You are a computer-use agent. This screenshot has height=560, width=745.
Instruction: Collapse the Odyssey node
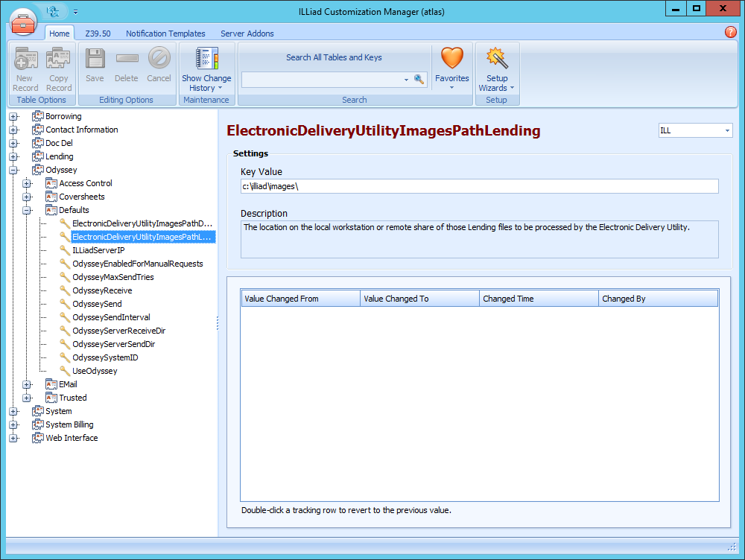[13, 170]
